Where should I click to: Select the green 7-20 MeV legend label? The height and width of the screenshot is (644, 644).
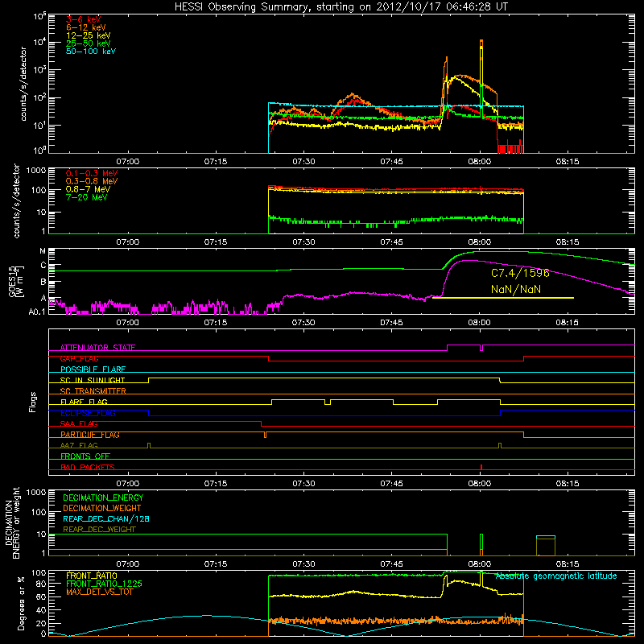86,197
